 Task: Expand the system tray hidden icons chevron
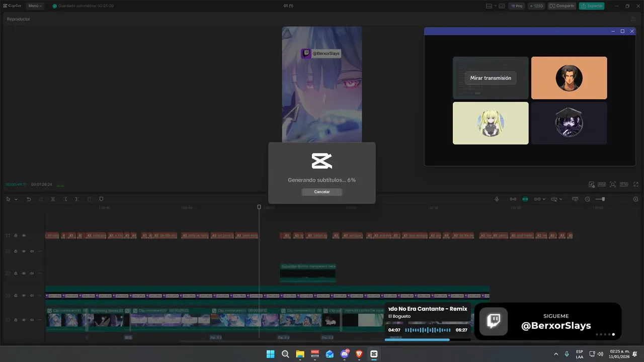[x=556, y=354]
